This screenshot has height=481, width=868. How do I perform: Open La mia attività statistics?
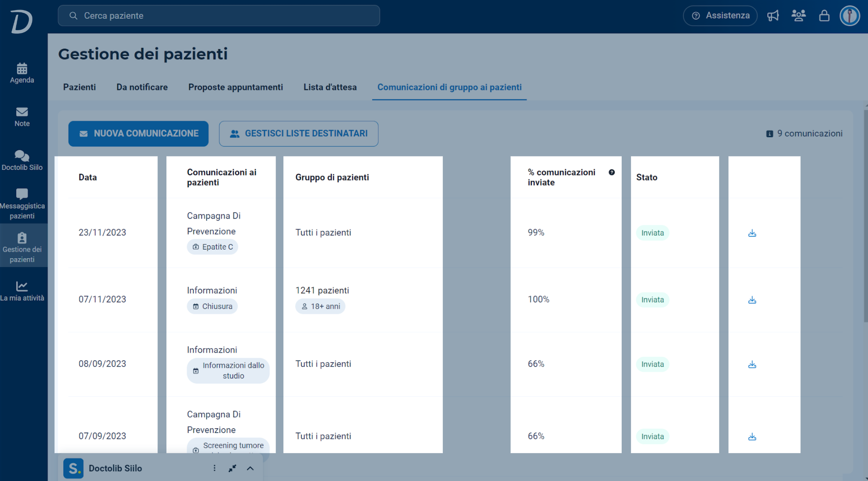(x=22, y=291)
